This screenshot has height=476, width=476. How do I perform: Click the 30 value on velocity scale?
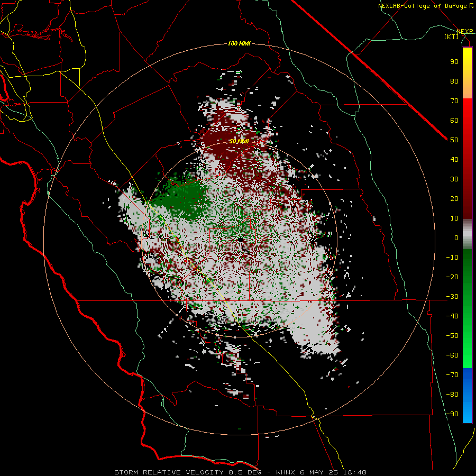tap(454, 179)
